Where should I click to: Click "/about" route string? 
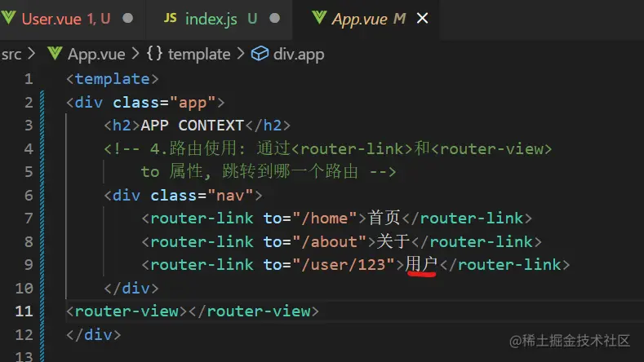point(330,242)
